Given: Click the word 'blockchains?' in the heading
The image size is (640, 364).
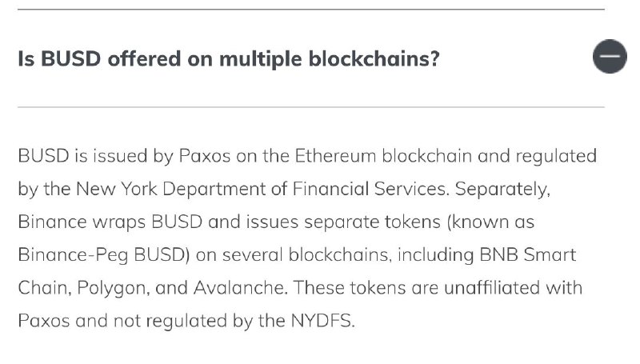Looking at the screenshot, I should (374, 58).
